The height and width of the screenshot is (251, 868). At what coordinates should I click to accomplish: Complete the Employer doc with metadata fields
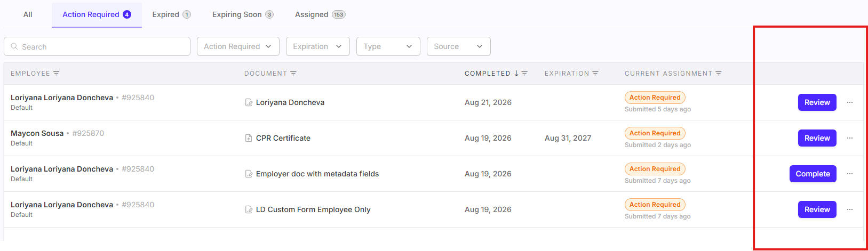coord(813,174)
